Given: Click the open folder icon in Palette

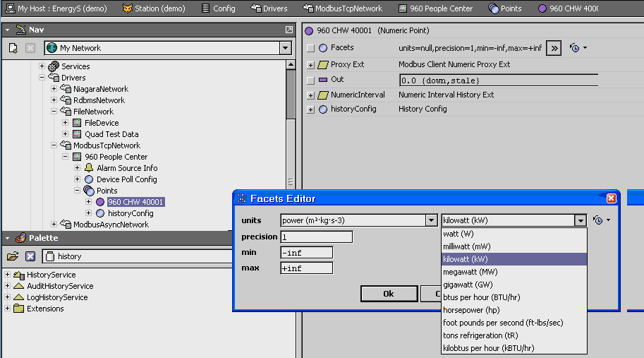Looking at the screenshot, I should [13, 256].
